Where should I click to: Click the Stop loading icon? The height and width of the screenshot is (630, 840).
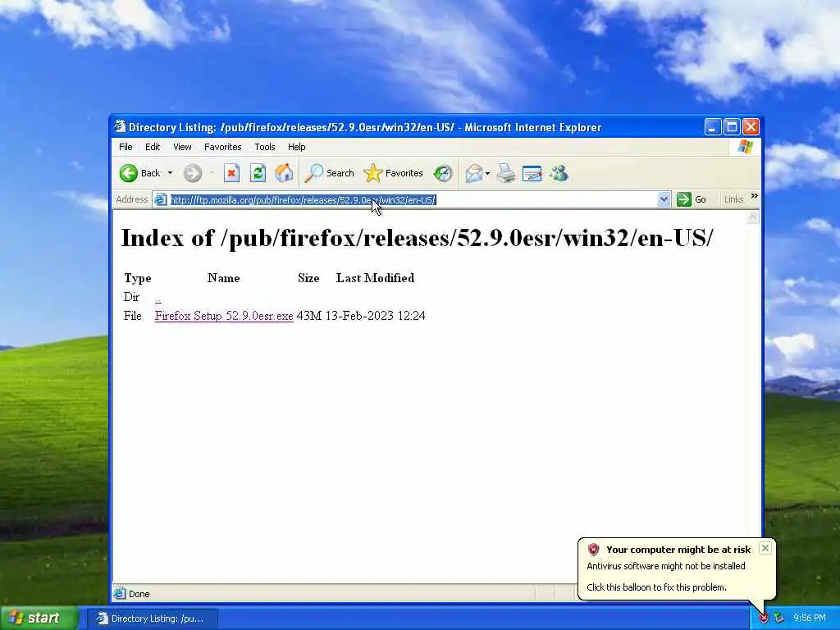pos(231,173)
